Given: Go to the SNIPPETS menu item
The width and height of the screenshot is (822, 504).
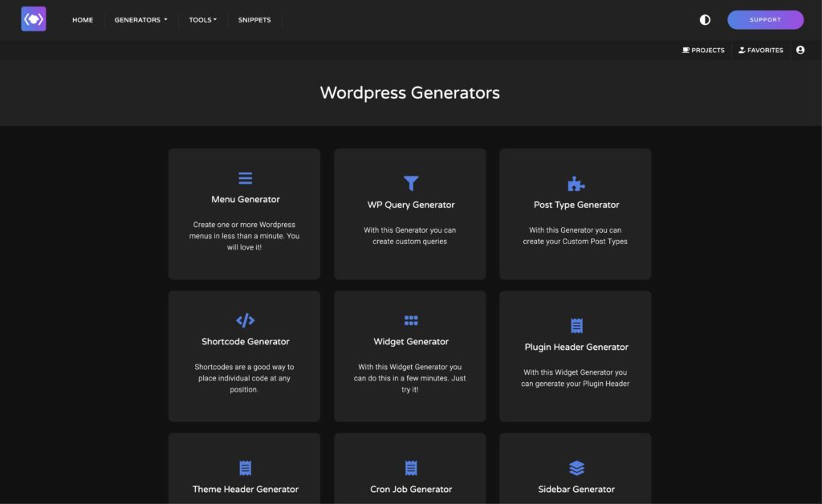Looking at the screenshot, I should pyautogui.click(x=254, y=19).
